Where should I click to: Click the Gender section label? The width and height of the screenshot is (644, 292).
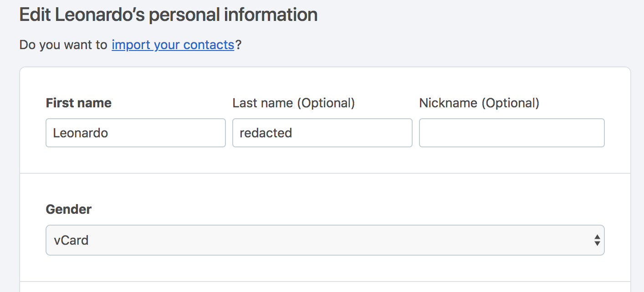(68, 209)
